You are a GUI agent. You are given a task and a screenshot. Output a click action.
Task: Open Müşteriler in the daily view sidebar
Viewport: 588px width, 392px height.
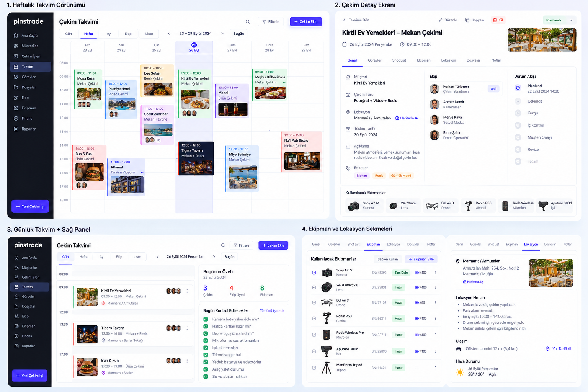(30, 268)
